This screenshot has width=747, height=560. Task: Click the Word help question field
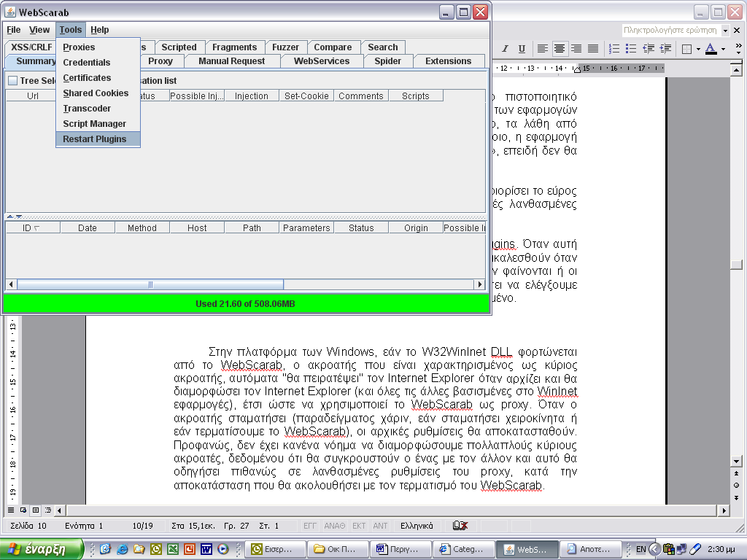coord(671,31)
